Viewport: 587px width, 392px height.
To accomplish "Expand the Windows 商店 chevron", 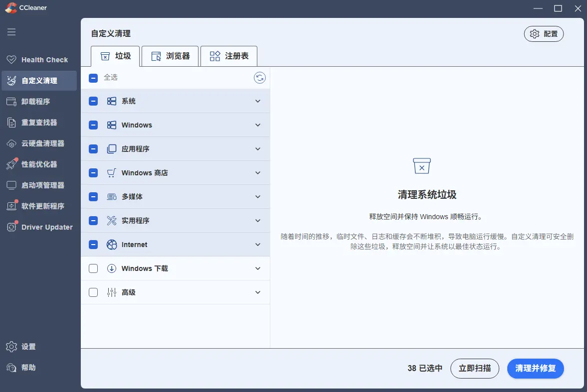I will 258,173.
